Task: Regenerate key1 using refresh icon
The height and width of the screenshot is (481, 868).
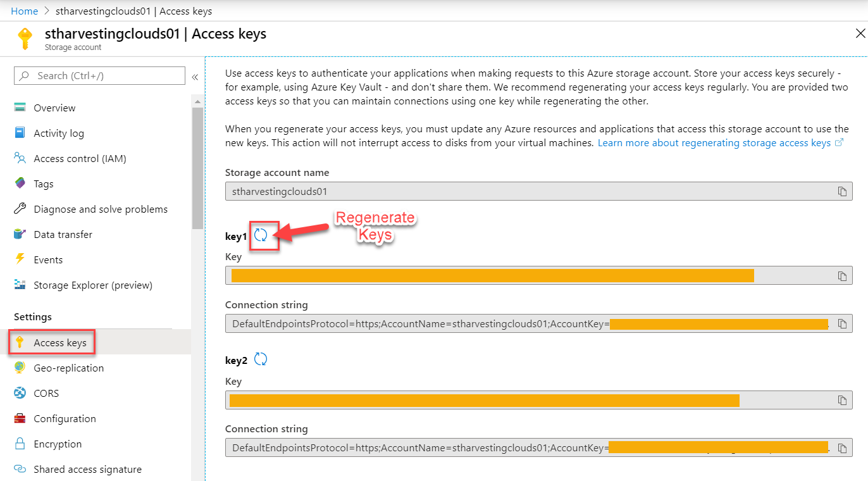Action: (261, 235)
